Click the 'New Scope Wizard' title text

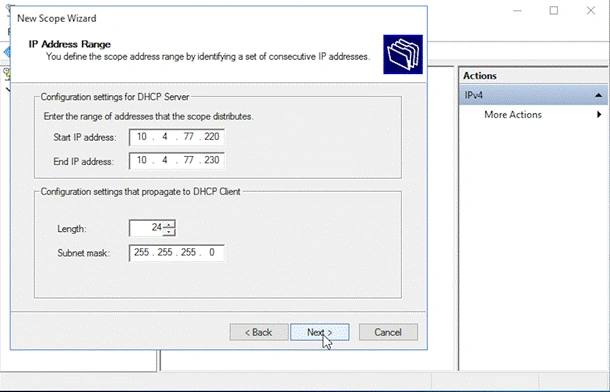click(57, 18)
